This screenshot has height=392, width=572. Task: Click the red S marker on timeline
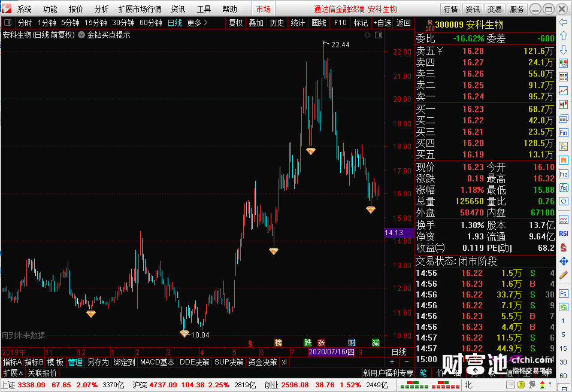[250, 343]
